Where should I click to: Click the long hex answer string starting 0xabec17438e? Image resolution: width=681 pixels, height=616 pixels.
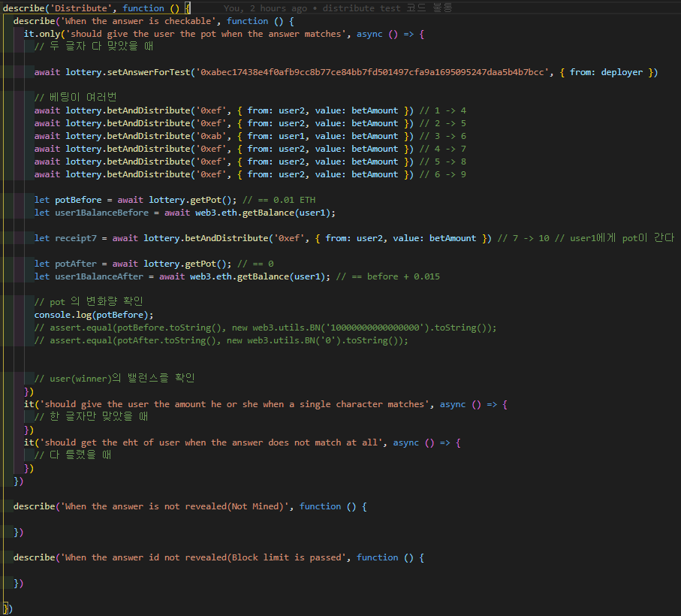pos(372,72)
